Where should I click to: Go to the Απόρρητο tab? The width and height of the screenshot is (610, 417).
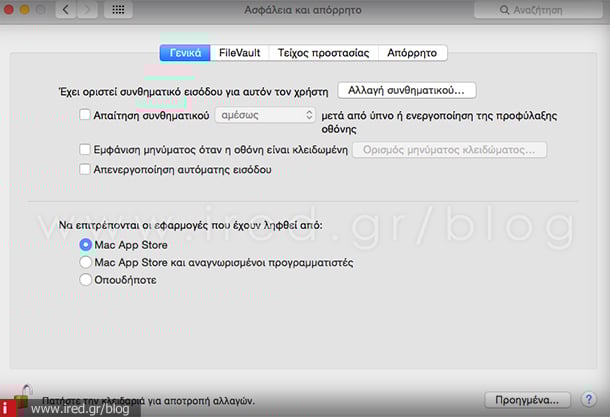pyautogui.click(x=413, y=53)
